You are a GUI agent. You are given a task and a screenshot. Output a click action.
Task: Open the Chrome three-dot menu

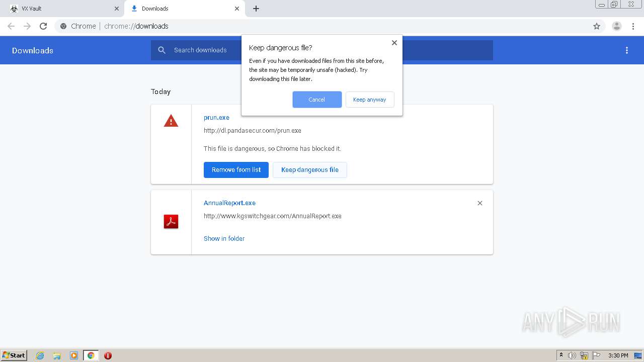pyautogui.click(x=633, y=26)
